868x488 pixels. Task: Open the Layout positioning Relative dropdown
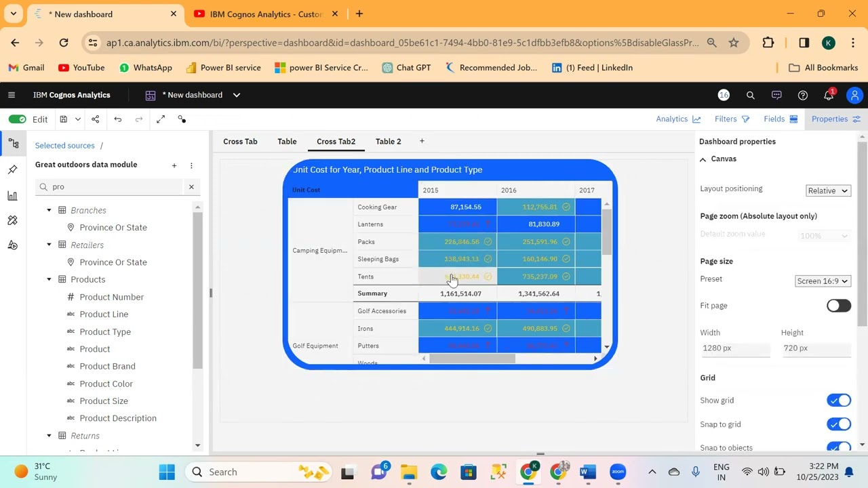pyautogui.click(x=828, y=191)
